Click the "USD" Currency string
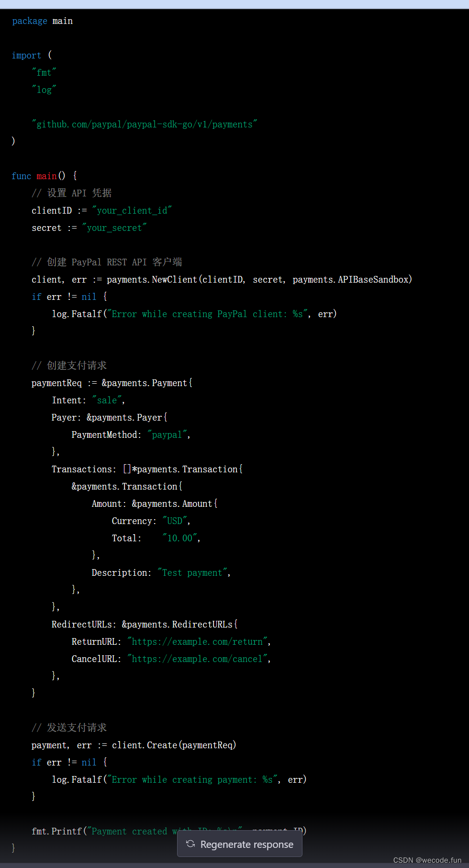This screenshot has width=469, height=868. 174,521
